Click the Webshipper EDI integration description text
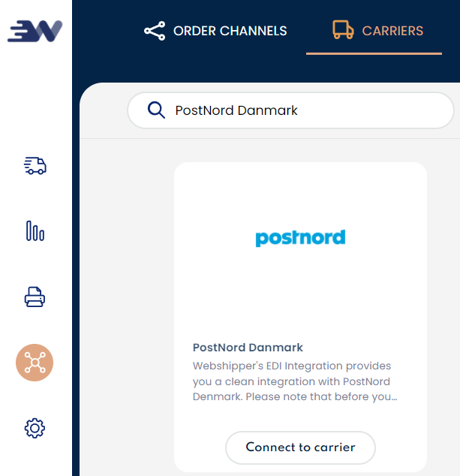 [x=295, y=381]
